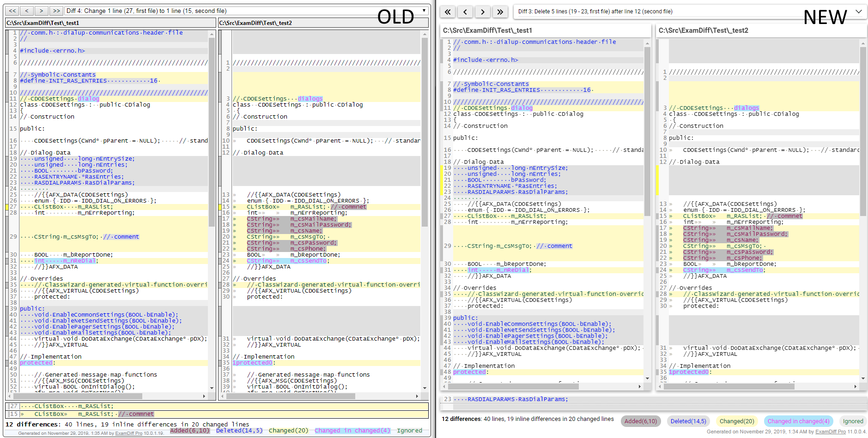Jump to first difference in NEW report
868x438 pixels.
[448, 12]
